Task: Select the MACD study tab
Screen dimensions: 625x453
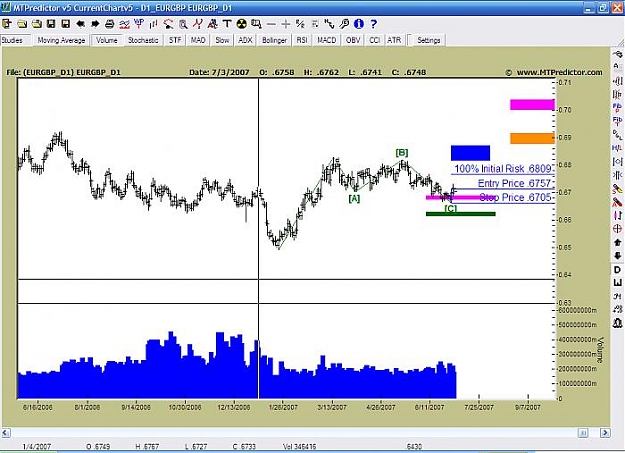Action: click(327, 40)
